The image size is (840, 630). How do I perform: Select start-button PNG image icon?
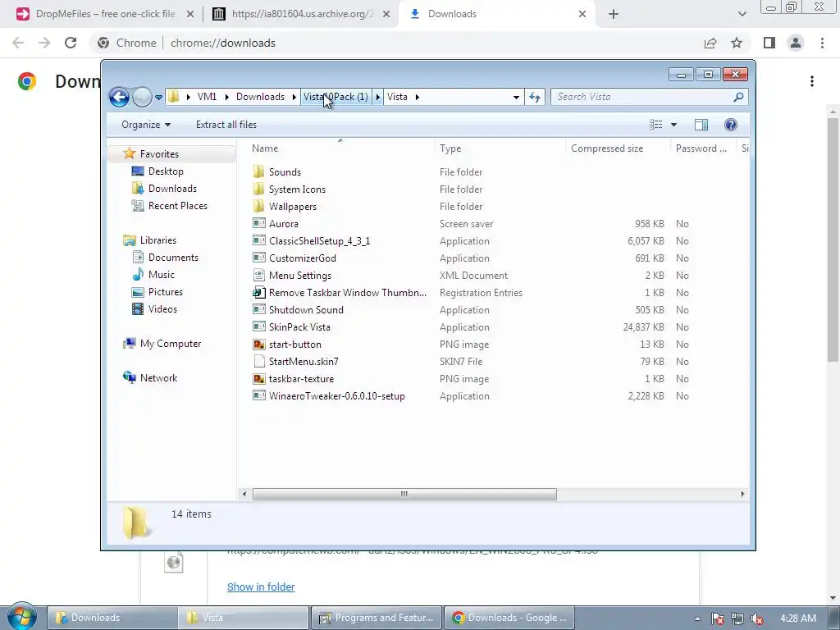[258, 344]
